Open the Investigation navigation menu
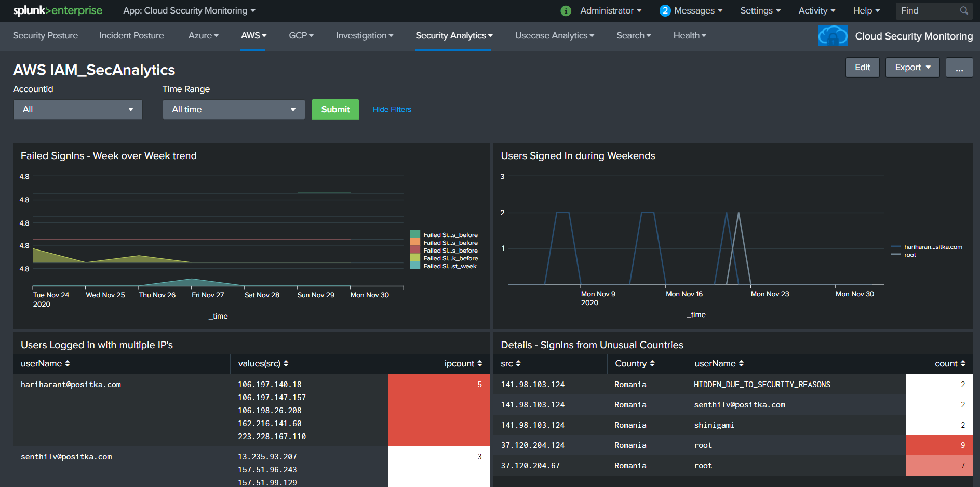Viewport: 980px width, 487px height. coord(365,35)
